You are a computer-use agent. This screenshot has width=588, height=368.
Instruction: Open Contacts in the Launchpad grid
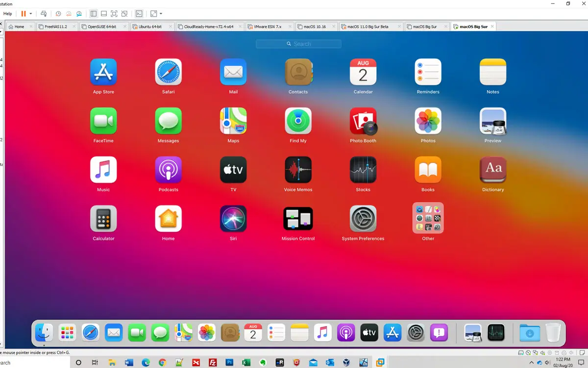[x=298, y=72]
